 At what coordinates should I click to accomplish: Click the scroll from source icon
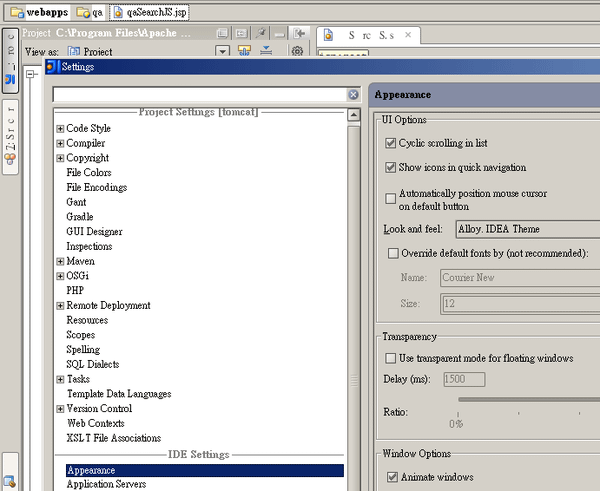tap(244, 51)
